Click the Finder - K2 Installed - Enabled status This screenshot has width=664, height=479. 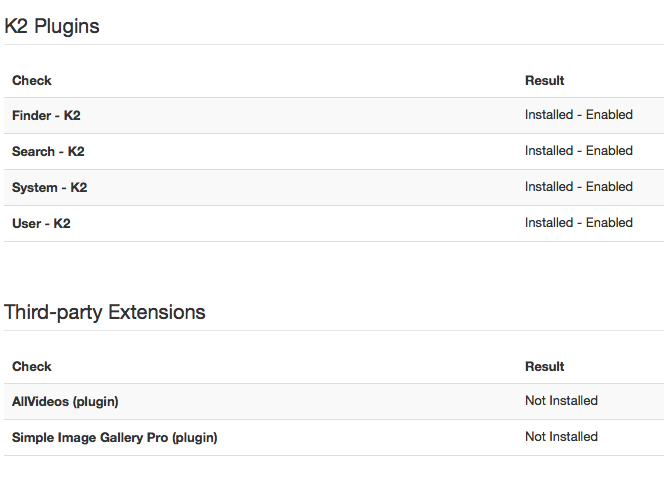point(579,114)
